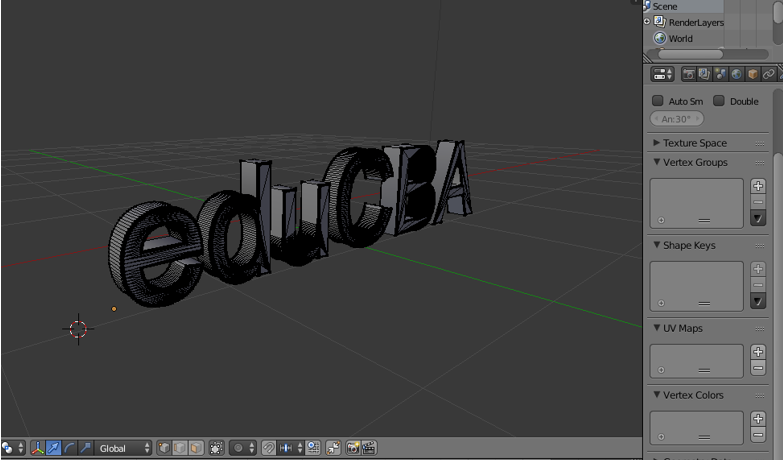Open the Global transform orientation dropdown
This screenshot has width=783, height=460.
click(123, 448)
